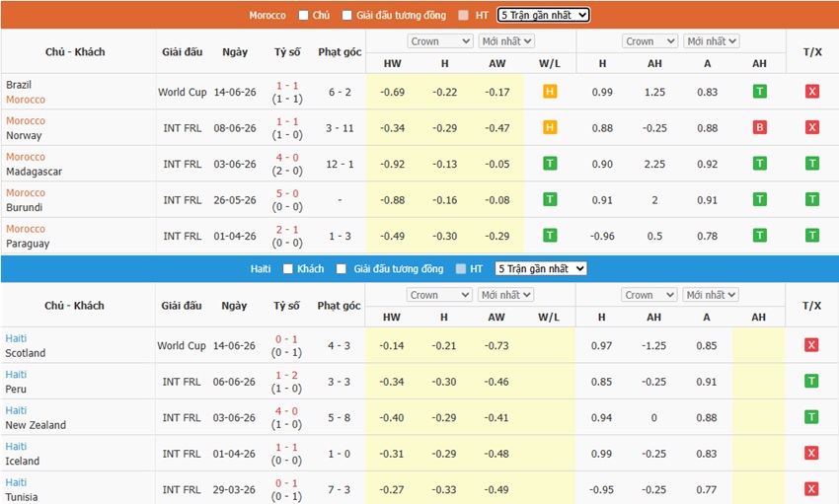Click corner count '3 - 11' in Norway row
The height and width of the screenshot is (504, 839).
click(340, 128)
